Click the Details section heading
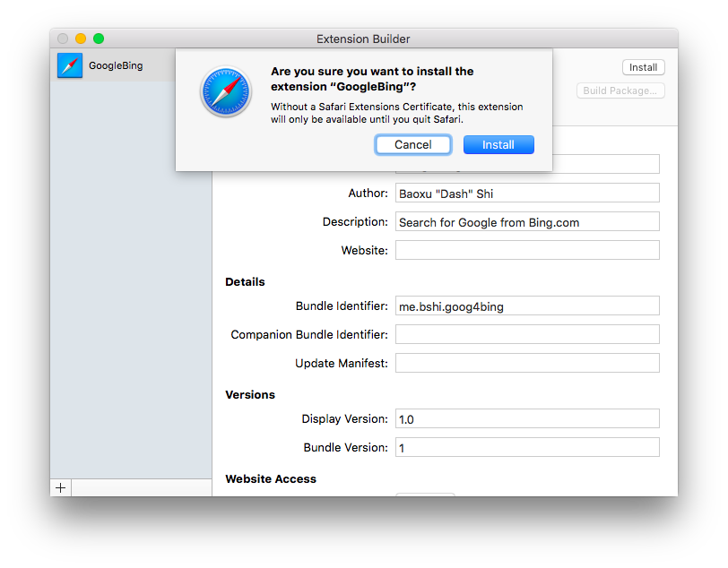Screen dimensions: 728x568 [x=245, y=281]
